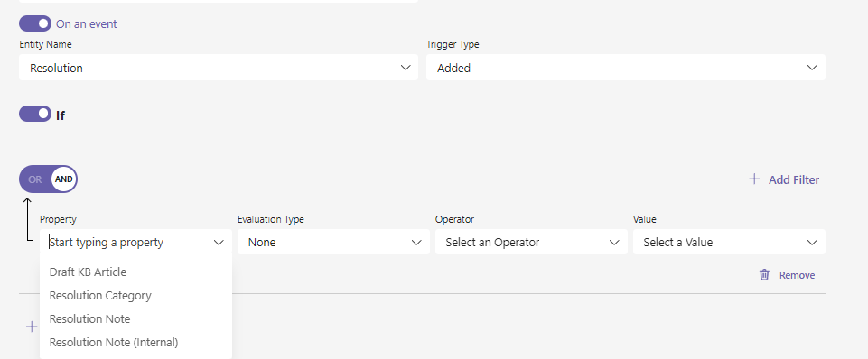
Task: Click the Add Filter button
Action: (x=784, y=179)
